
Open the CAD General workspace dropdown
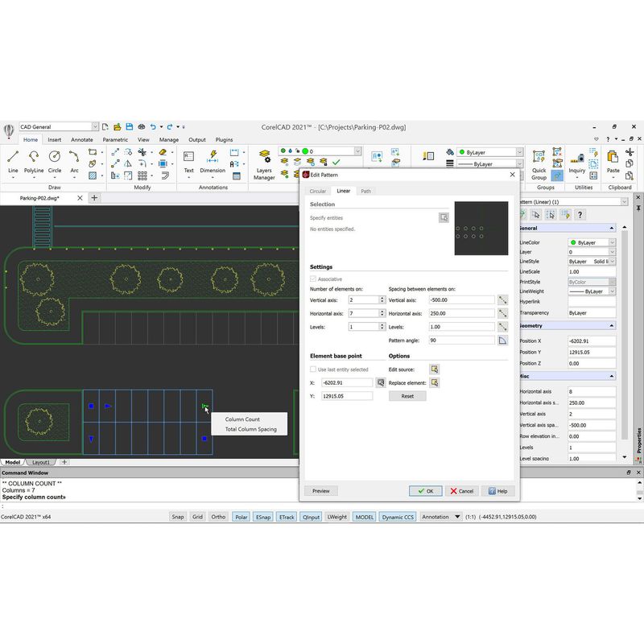pos(95,127)
